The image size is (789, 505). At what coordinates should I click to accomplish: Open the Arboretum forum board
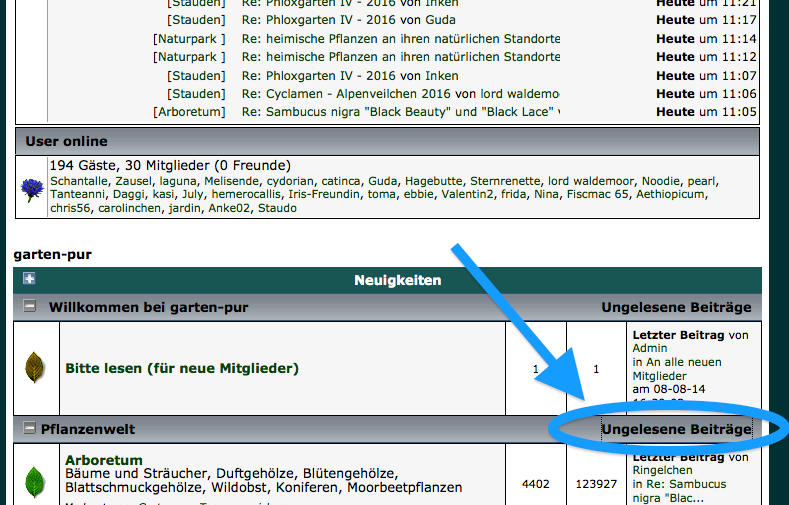click(104, 460)
